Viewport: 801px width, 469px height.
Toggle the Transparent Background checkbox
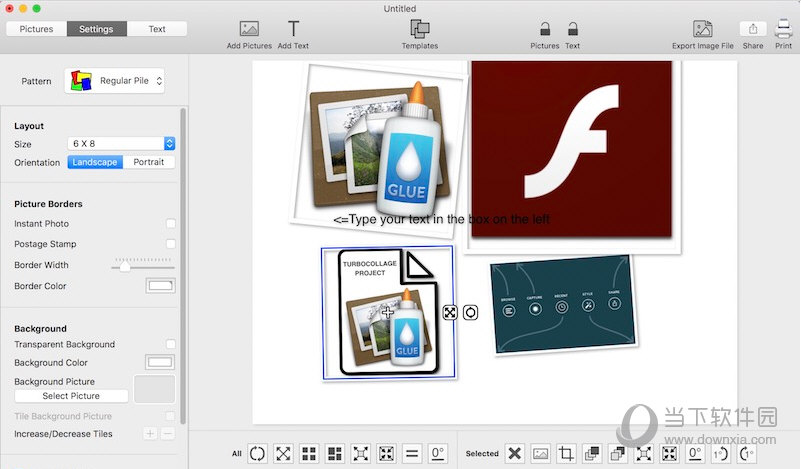[171, 344]
